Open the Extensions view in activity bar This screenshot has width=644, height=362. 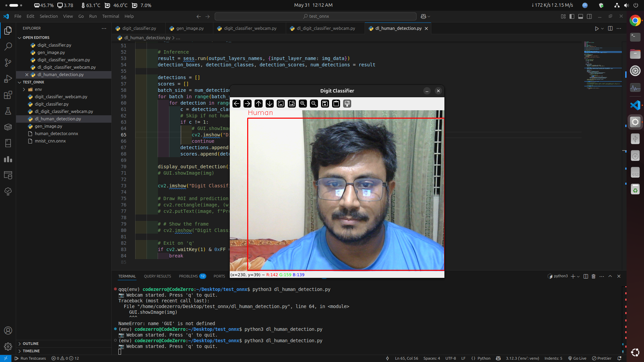click(x=8, y=95)
